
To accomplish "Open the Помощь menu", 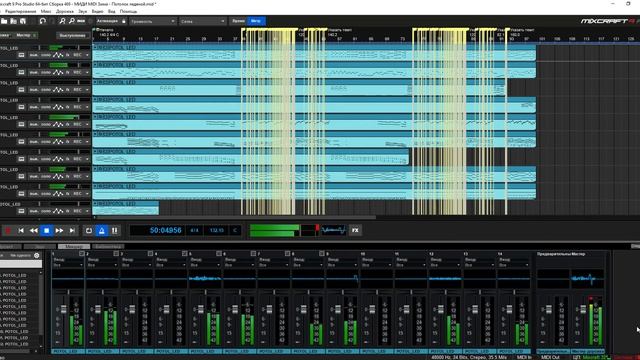I will click(129, 11).
